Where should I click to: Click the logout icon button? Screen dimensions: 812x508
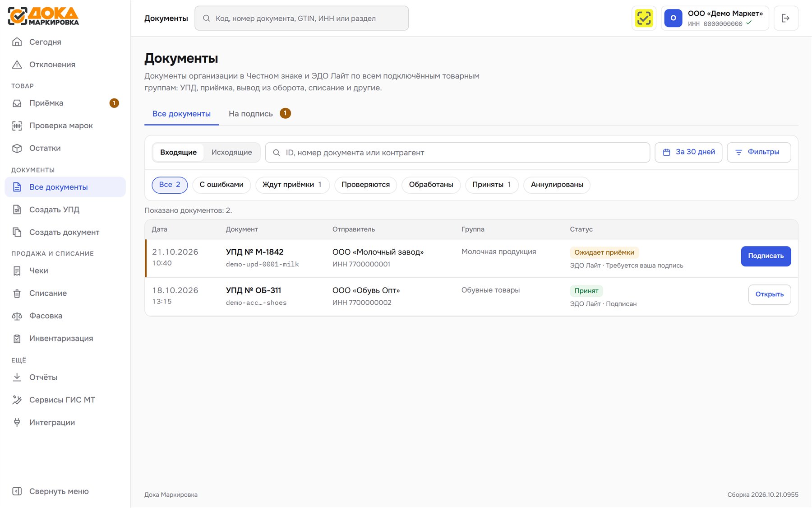pos(786,18)
